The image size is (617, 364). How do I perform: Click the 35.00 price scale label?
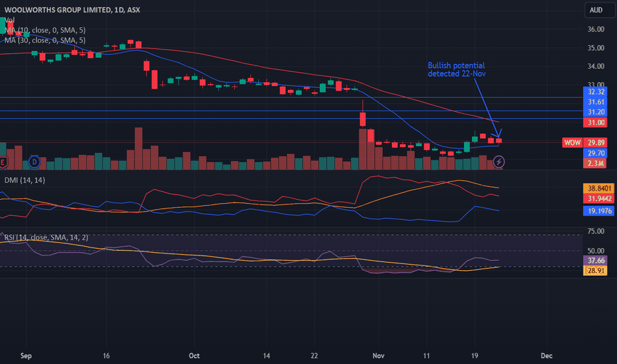tap(596, 48)
